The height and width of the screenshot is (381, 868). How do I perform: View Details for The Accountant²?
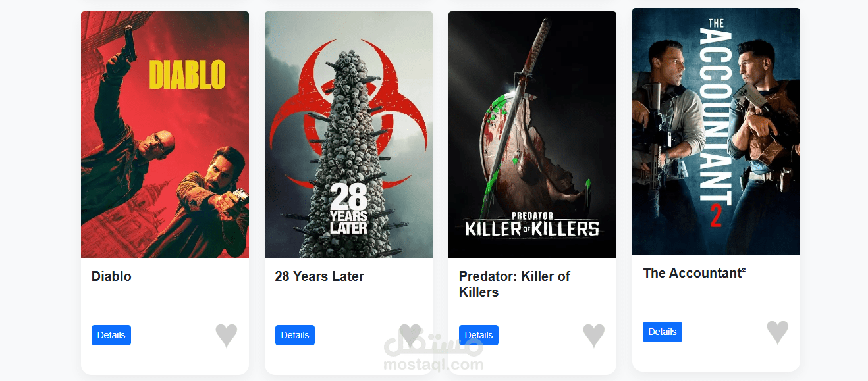[x=663, y=332]
